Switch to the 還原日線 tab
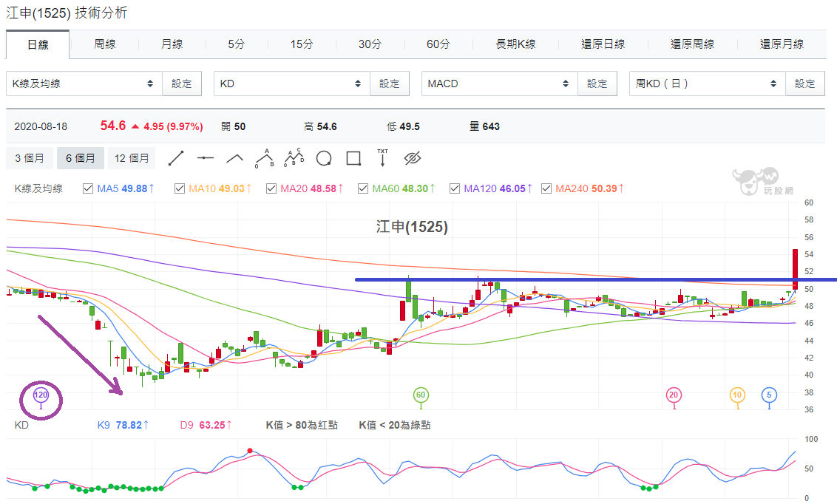The width and height of the screenshot is (837, 504). [603, 44]
